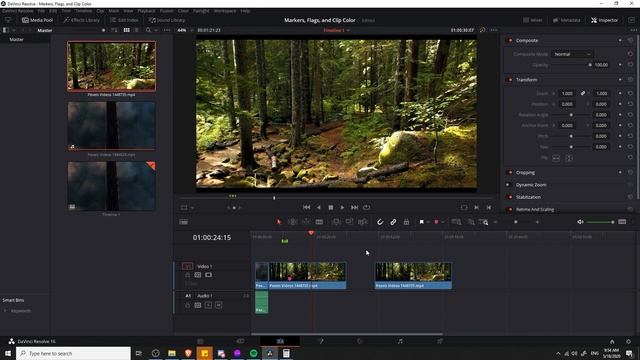This screenshot has width=640, height=360.
Task: Expand the Stabilization section header
Action: (528, 197)
